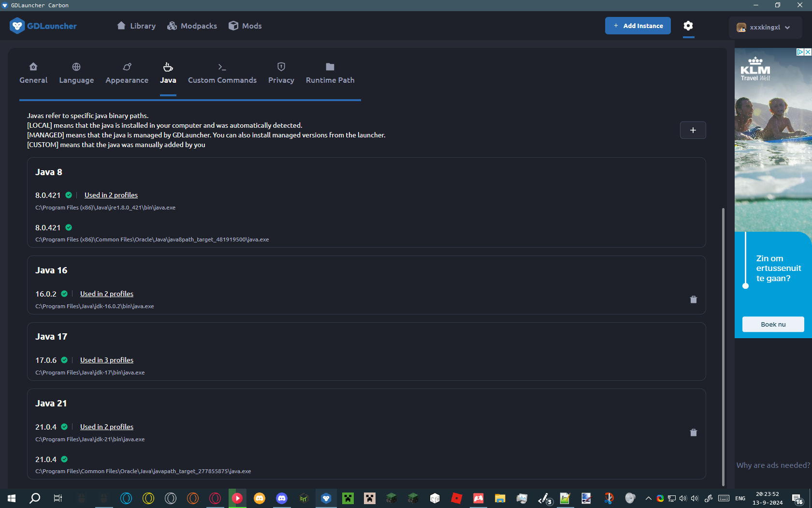Switch to the Appearance settings tab
This screenshot has width=812, height=508.
coord(127,74)
